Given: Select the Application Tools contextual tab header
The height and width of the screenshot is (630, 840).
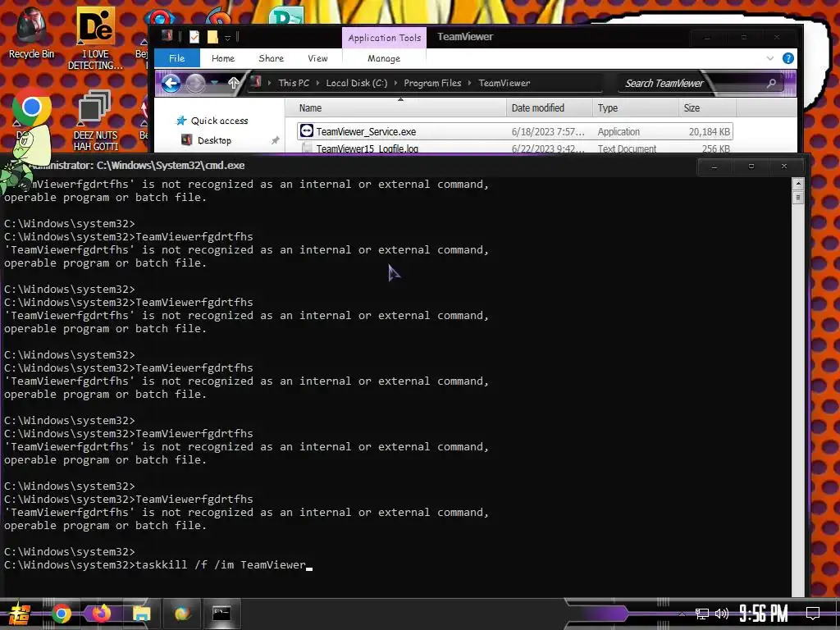Looking at the screenshot, I should point(384,38).
